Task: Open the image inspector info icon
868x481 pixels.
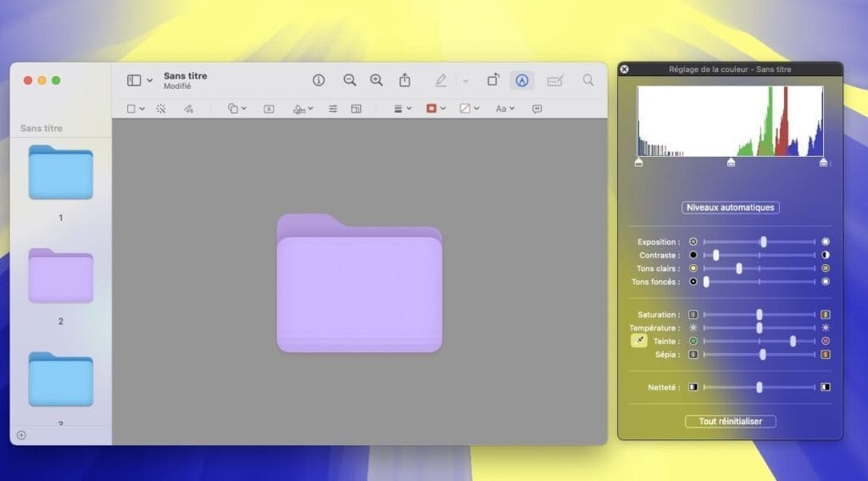Action: [x=319, y=80]
